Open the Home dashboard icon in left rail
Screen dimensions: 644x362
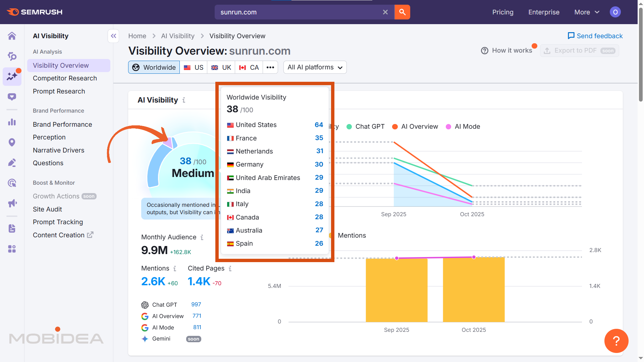(x=12, y=36)
